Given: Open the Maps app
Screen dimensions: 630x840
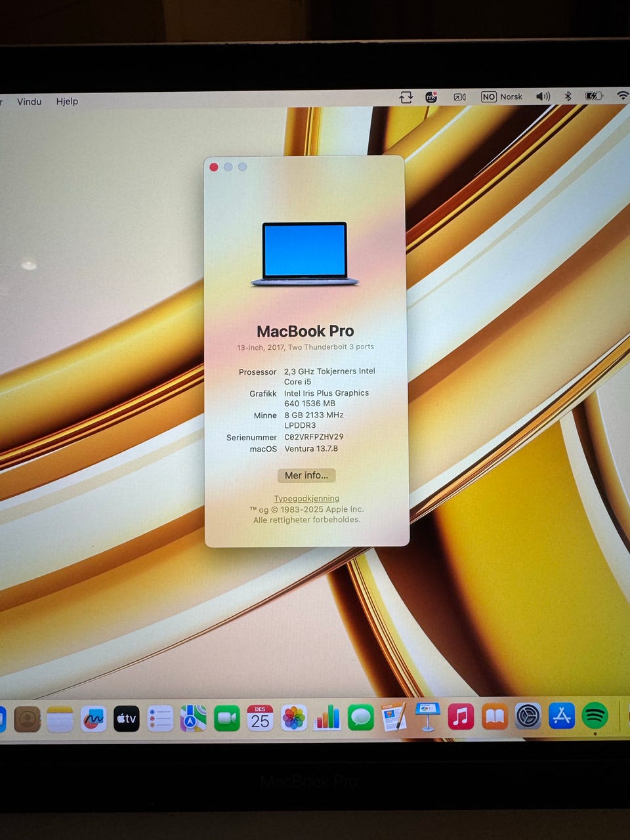Looking at the screenshot, I should pyautogui.click(x=194, y=719).
